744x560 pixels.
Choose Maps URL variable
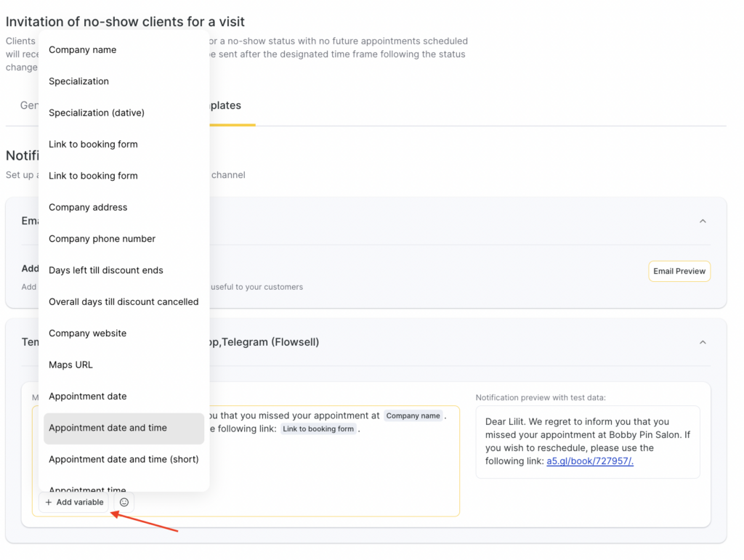pos(70,365)
